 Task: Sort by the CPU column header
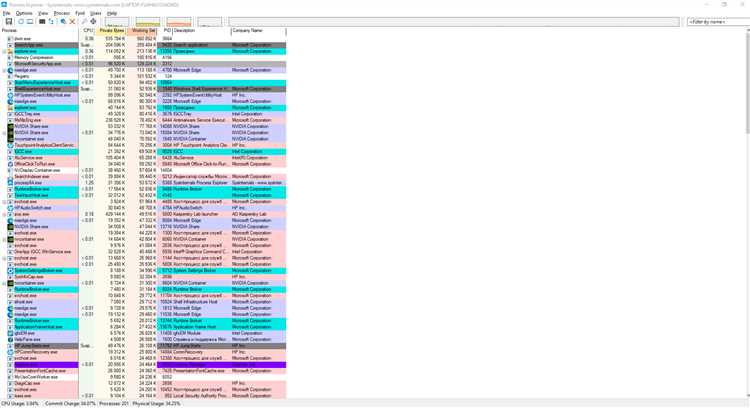coord(88,31)
